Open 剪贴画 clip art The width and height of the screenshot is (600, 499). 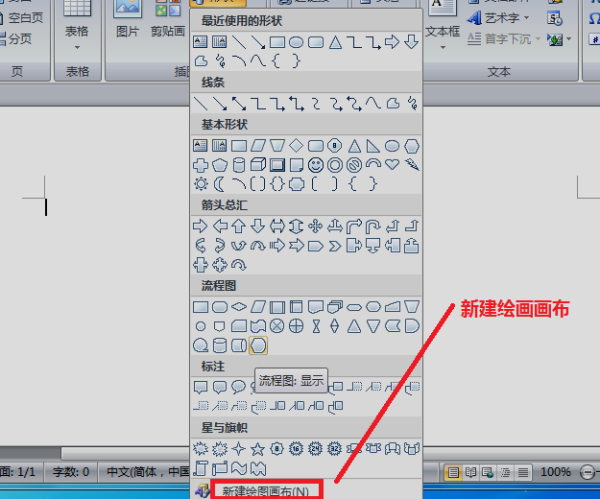[x=168, y=21]
